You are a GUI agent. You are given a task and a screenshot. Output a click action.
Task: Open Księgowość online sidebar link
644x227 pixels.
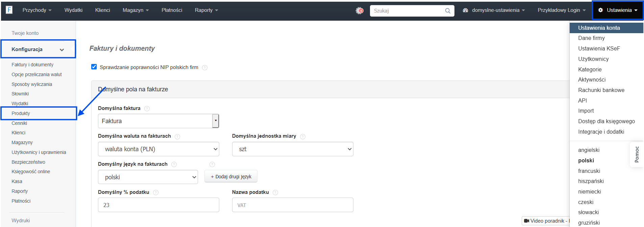pos(31,172)
